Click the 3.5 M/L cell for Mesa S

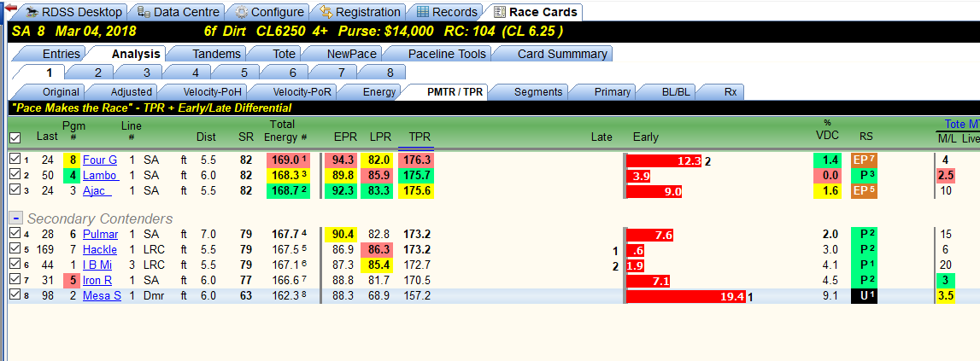946,297
